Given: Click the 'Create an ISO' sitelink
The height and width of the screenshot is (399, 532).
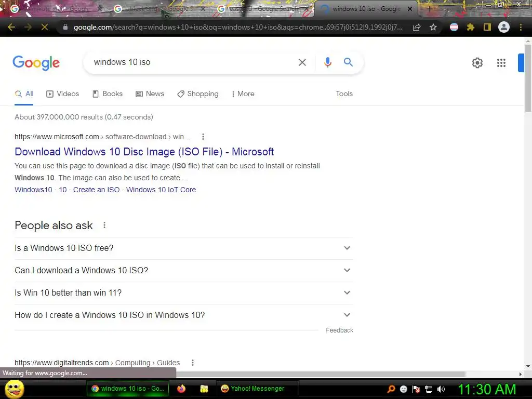Looking at the screenshot, I should (x=96, y=190).
